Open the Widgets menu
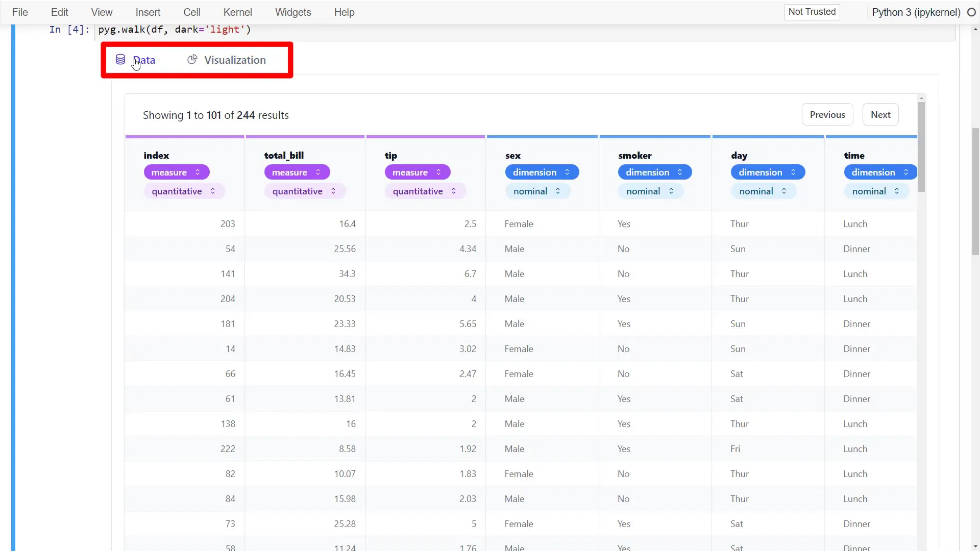980x551 pixels. click(x=293, y=12)
